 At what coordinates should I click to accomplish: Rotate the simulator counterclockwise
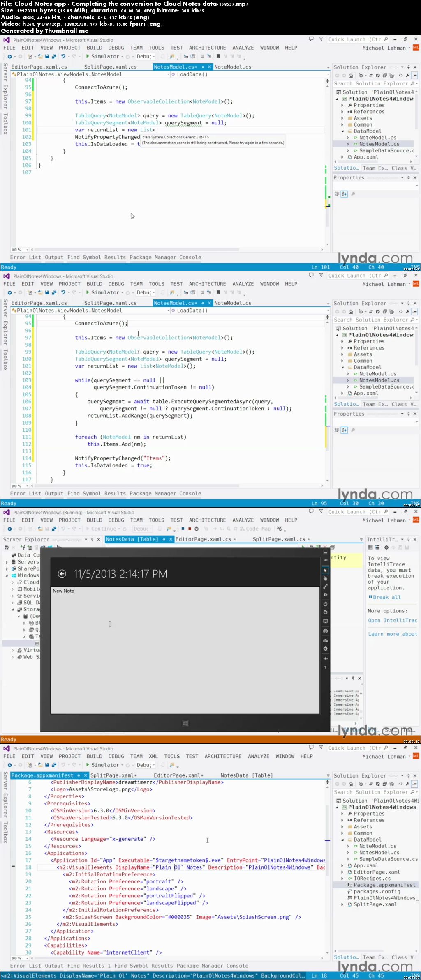[x=325, y=612]
